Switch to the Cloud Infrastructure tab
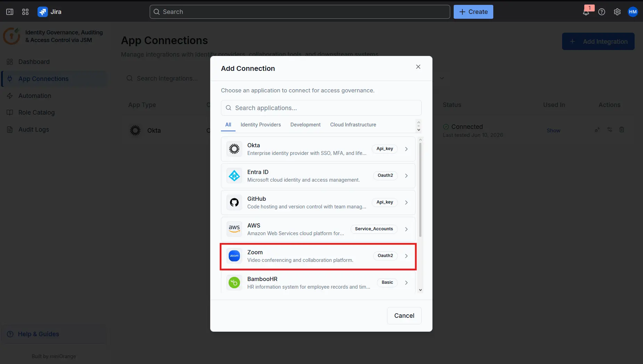This screenshot has width=643, height=364. pos(353,125)
